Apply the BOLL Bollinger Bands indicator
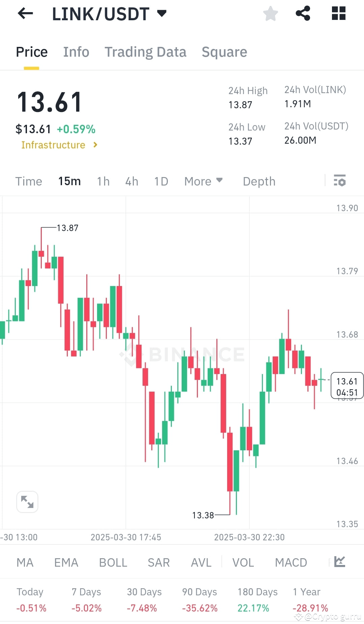 coord(113,562)
